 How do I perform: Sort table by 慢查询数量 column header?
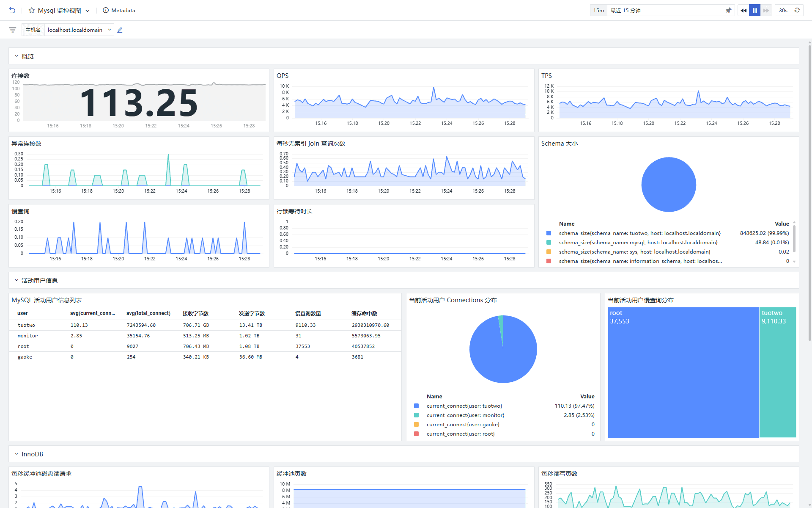[308, 313]
